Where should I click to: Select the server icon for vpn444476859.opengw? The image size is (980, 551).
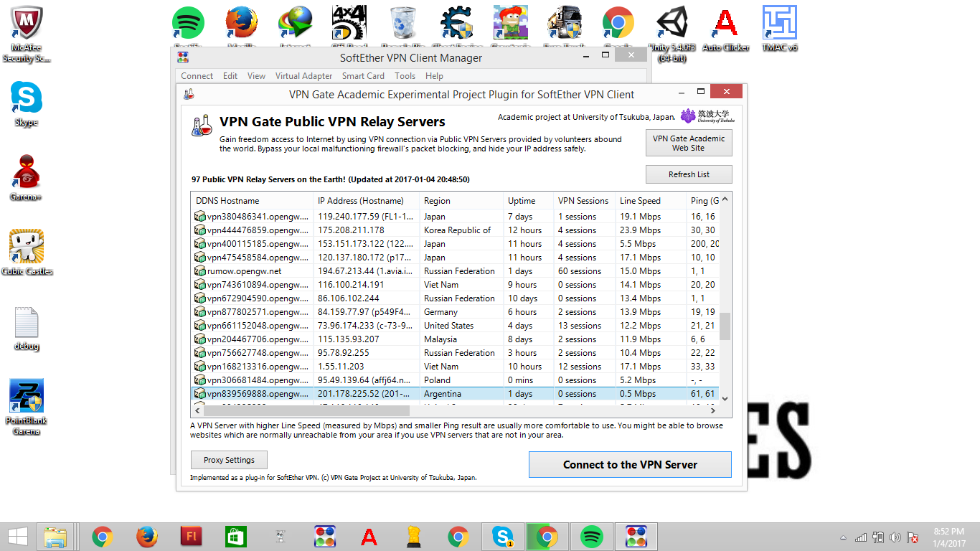[200, 230]
